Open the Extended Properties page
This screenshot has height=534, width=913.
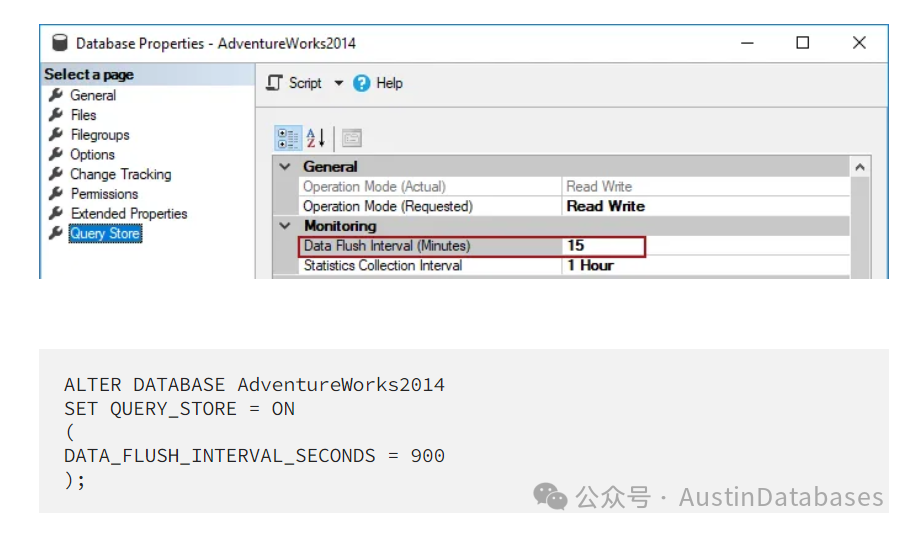[129, 214]
